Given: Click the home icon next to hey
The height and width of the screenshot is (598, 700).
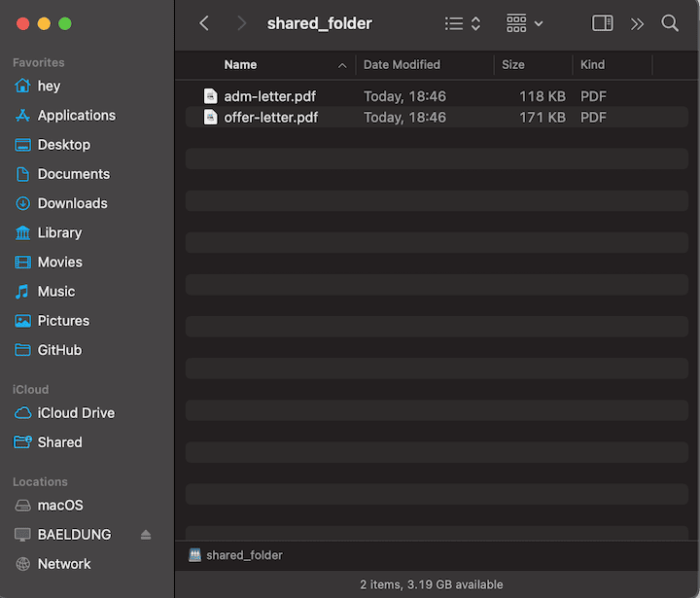Looking at the screenshot, I should click(x=22, y=86).
